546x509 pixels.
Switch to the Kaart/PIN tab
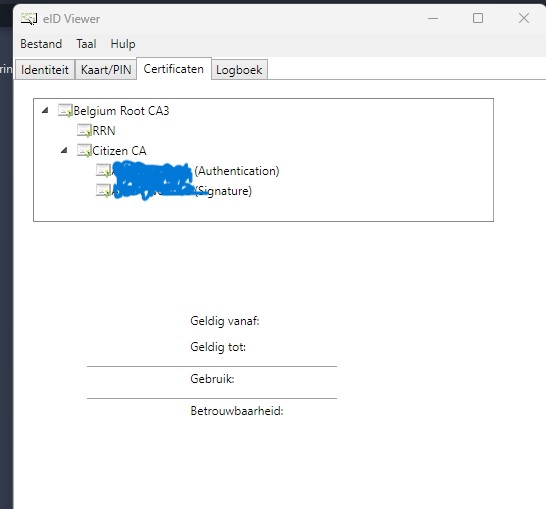click(106, 70)
